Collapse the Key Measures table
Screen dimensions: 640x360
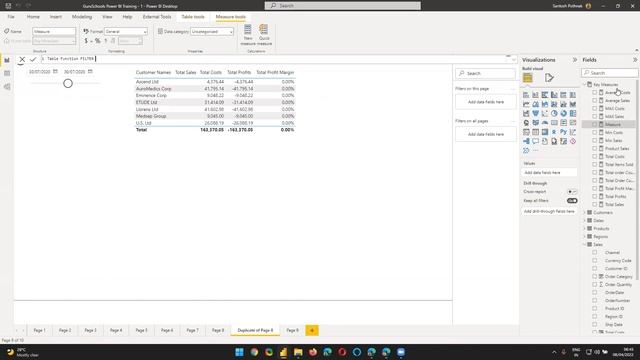(x=584, y=84)
